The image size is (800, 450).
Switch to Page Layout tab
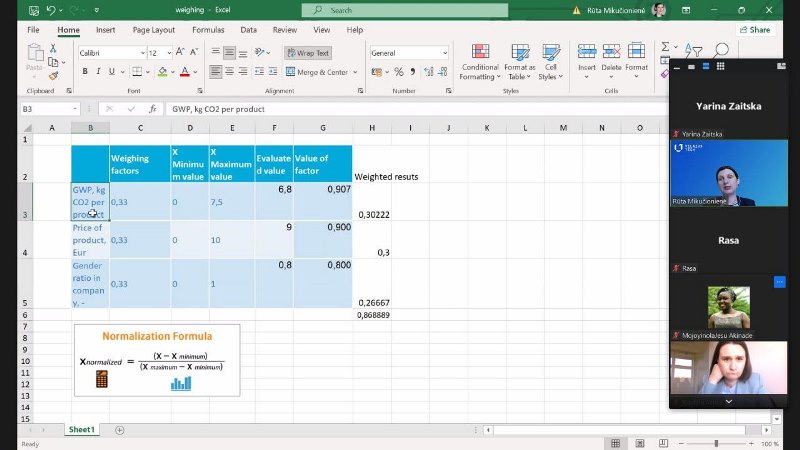[x=154, y=30]
